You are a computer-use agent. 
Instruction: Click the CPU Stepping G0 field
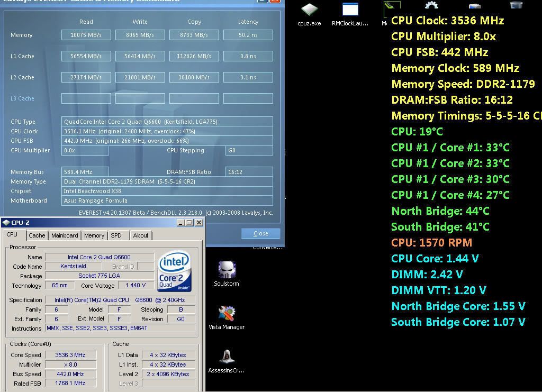tap(249, 151)
